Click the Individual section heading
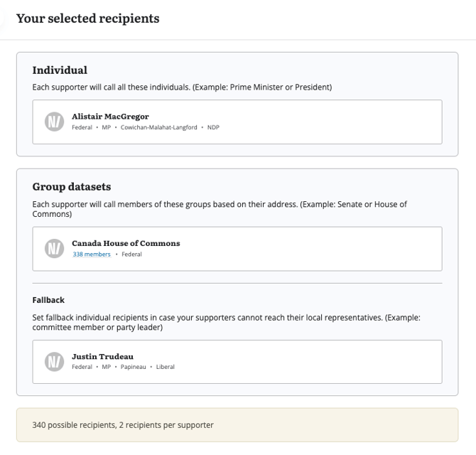The width and height of the screenshot is (476, 455). tap(60, 70)
